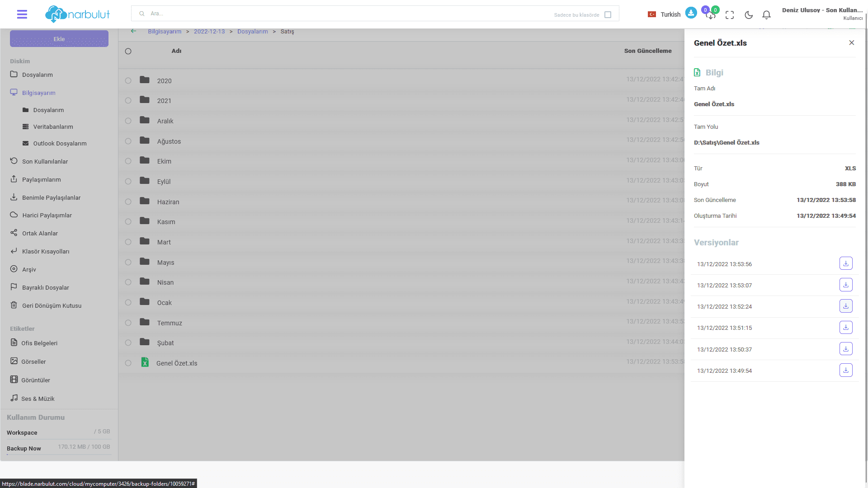Collapse Bilgisayarım tree item

(x=38, y=93)
